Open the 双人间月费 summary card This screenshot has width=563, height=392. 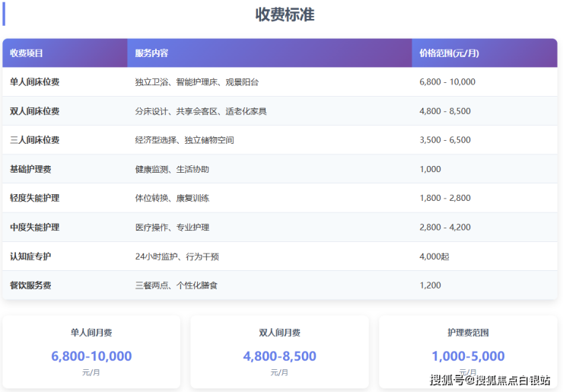(x=279, y=351)
